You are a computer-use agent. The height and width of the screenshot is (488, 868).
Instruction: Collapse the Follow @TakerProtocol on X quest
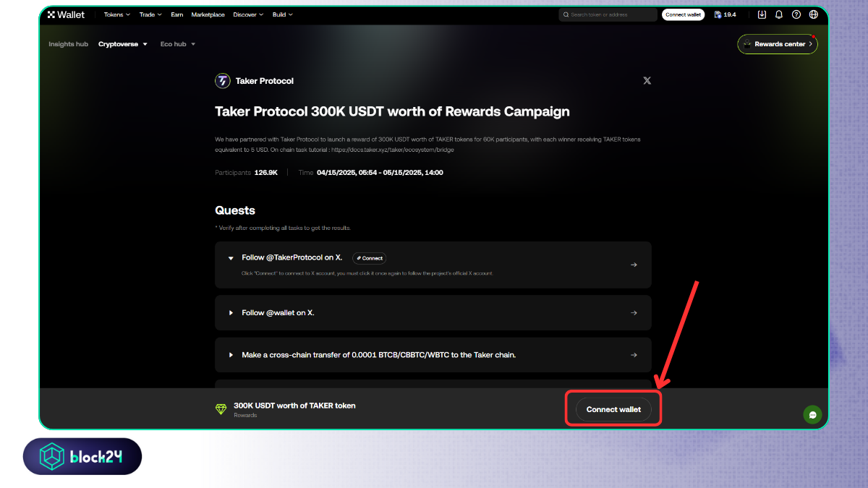tap(231, 258)
